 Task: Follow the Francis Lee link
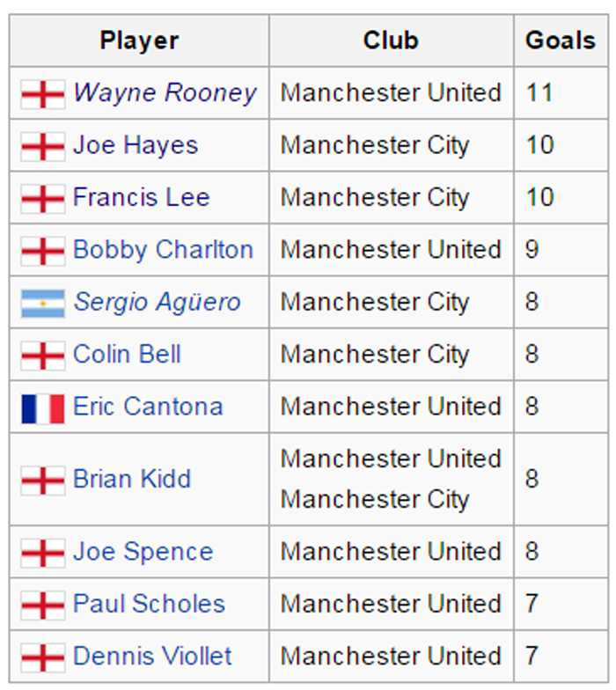[x=141, y=198]
